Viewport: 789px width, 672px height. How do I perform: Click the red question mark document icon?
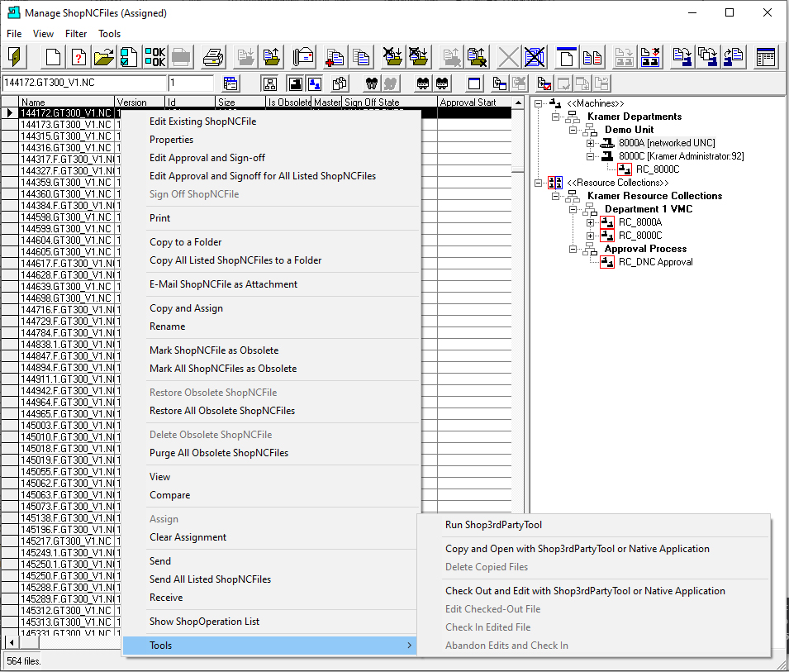pyautogui.click(x=78, y=57)
